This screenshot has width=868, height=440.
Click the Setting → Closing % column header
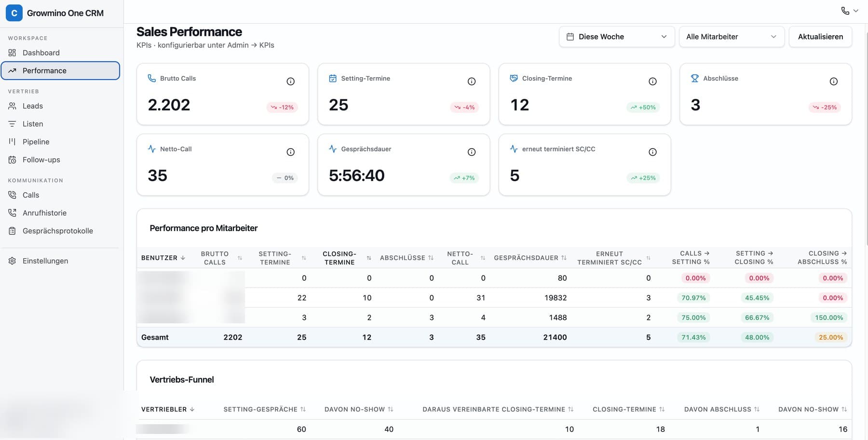point(754,258)
